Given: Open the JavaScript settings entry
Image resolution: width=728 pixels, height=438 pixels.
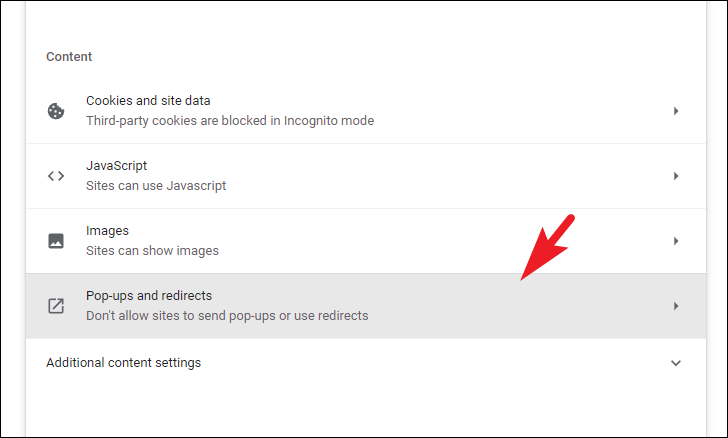Looking at the screenshot, I should tap(366, 176).
